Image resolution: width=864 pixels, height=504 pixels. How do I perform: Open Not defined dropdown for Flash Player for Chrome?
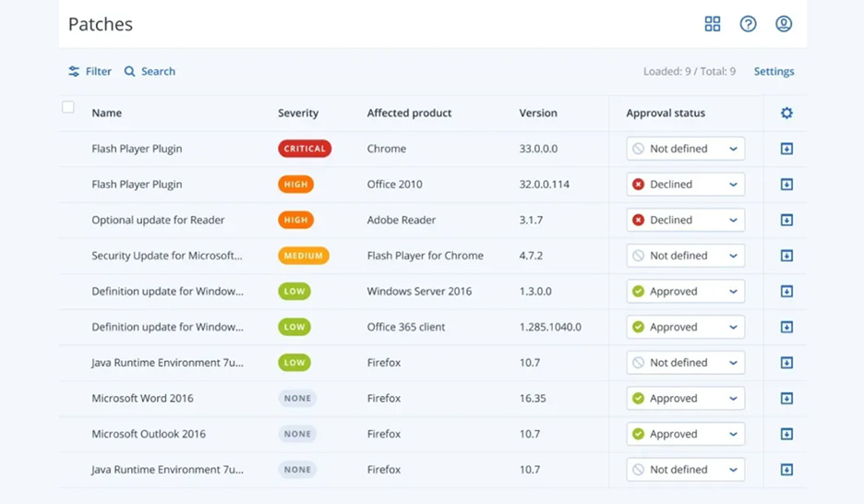tap(686, 256)
